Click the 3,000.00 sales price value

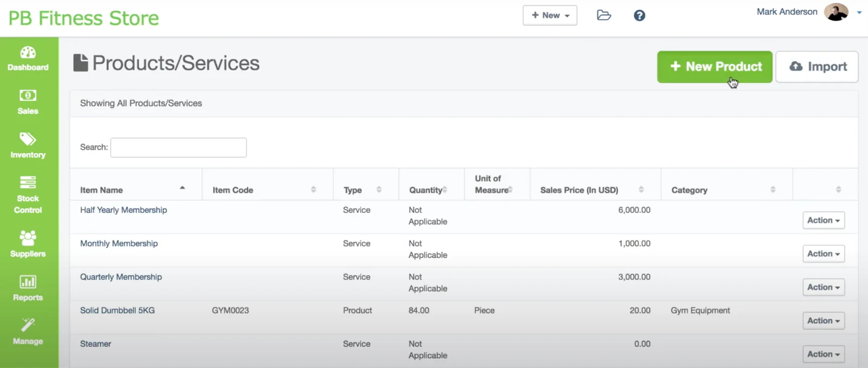(634, 277)
